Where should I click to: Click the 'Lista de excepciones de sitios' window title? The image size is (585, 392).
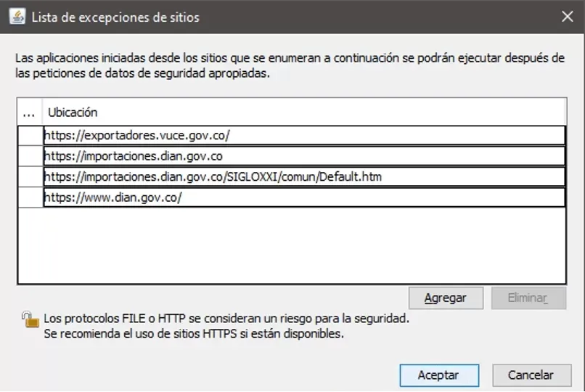pos(115,17)
